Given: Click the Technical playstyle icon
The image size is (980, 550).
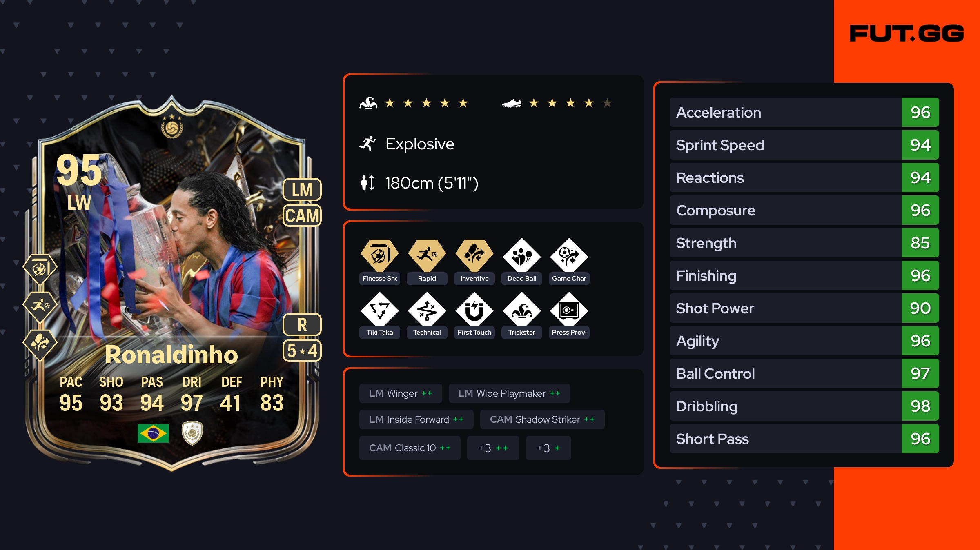Looking at the screenshot, I should (427, 310).
